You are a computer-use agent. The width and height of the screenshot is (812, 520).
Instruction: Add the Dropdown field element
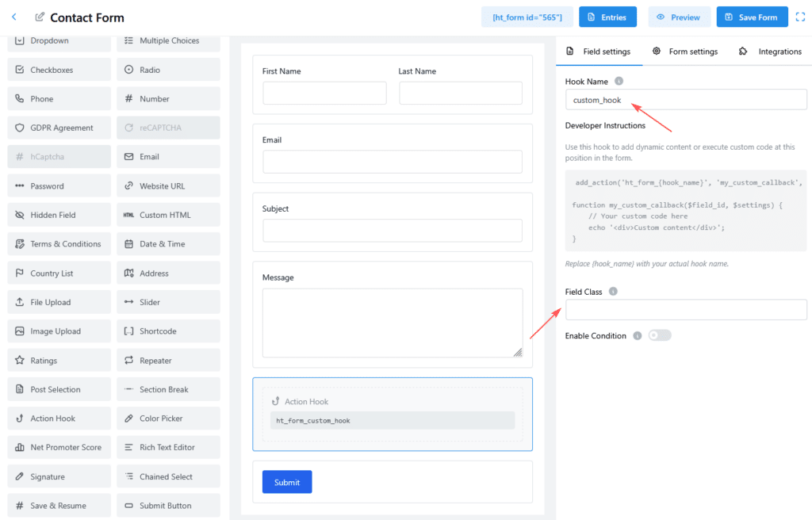(x=59, y=41)
